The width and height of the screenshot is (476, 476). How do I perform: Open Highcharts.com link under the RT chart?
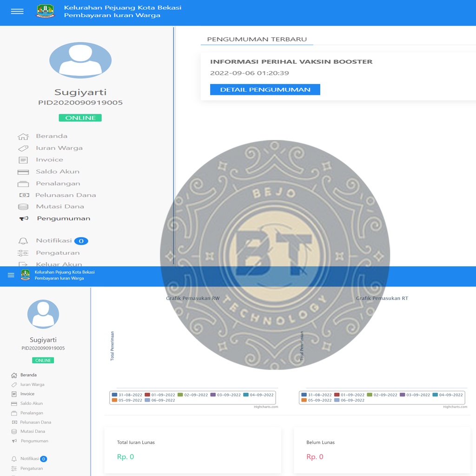click(x=455, y=407)
